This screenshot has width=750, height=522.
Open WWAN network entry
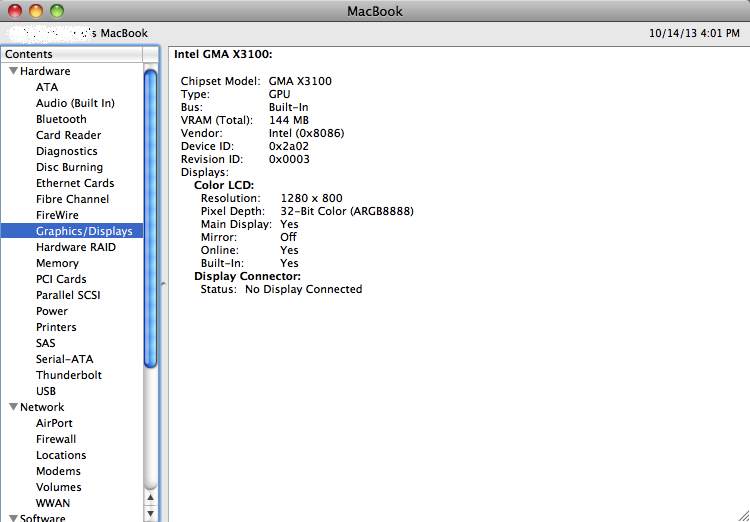pos(53,503)
